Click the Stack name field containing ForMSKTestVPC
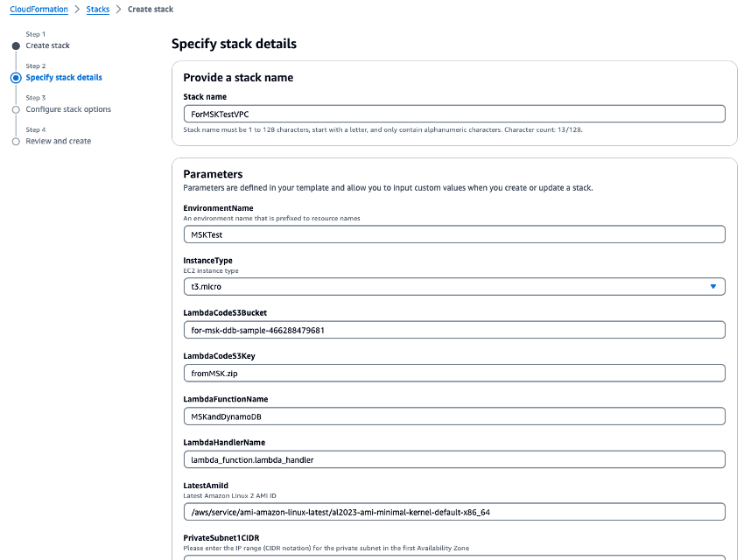 (453, 113)
